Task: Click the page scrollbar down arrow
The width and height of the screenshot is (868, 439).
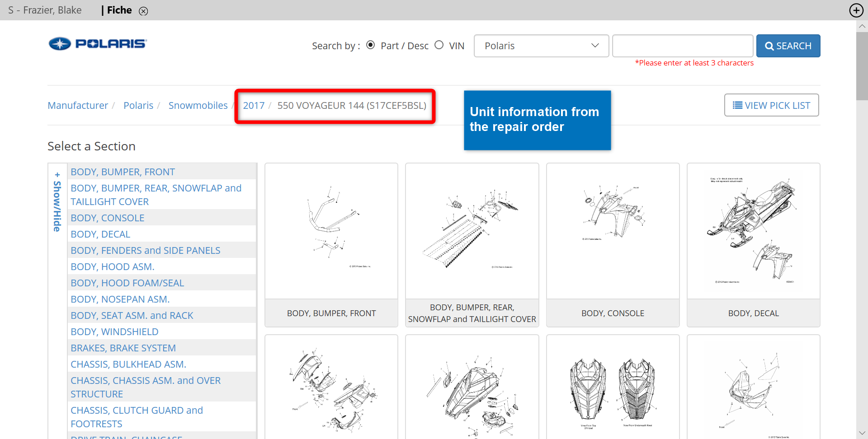Action: tap(862, 433)
